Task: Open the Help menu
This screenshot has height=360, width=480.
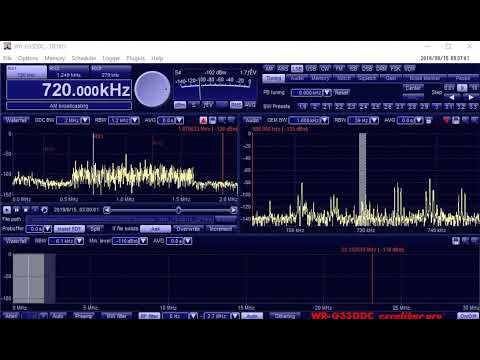Action: [x=157, y=58]
